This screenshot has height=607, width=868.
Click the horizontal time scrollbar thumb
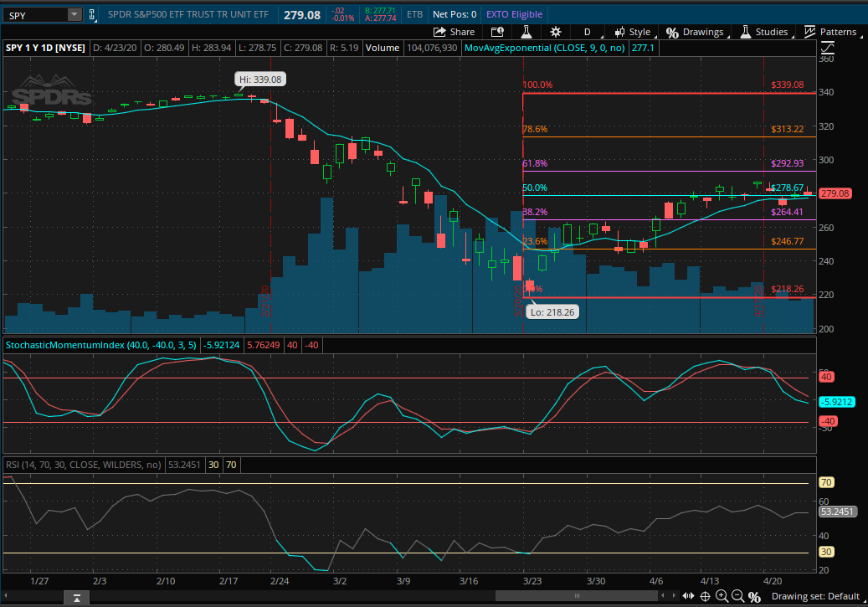576,596
